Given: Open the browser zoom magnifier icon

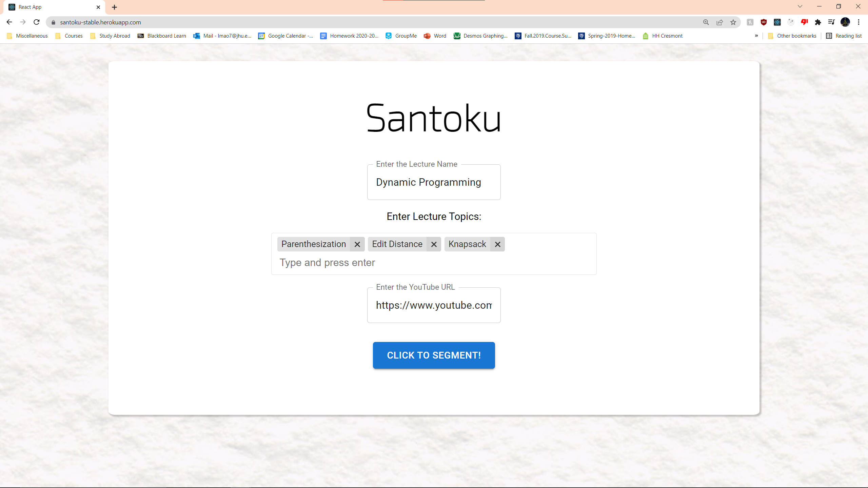Looking at the screenshot, I should 706,22.
